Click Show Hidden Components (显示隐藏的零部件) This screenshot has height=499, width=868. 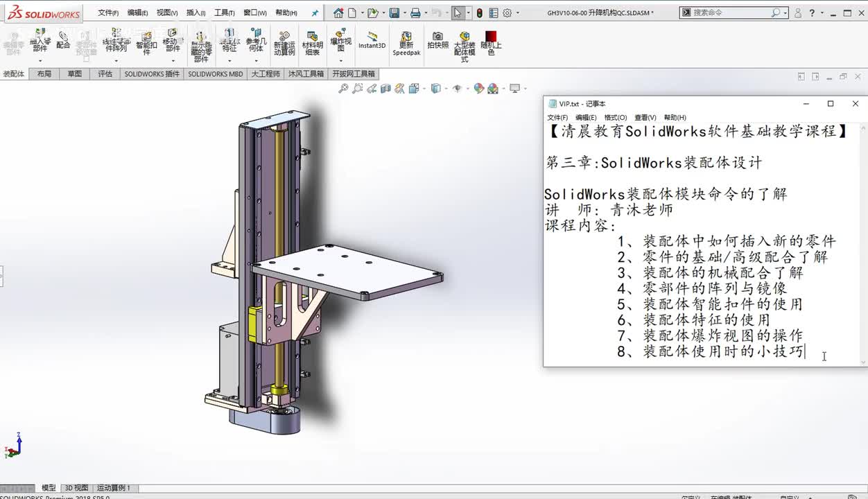[201, 47]
